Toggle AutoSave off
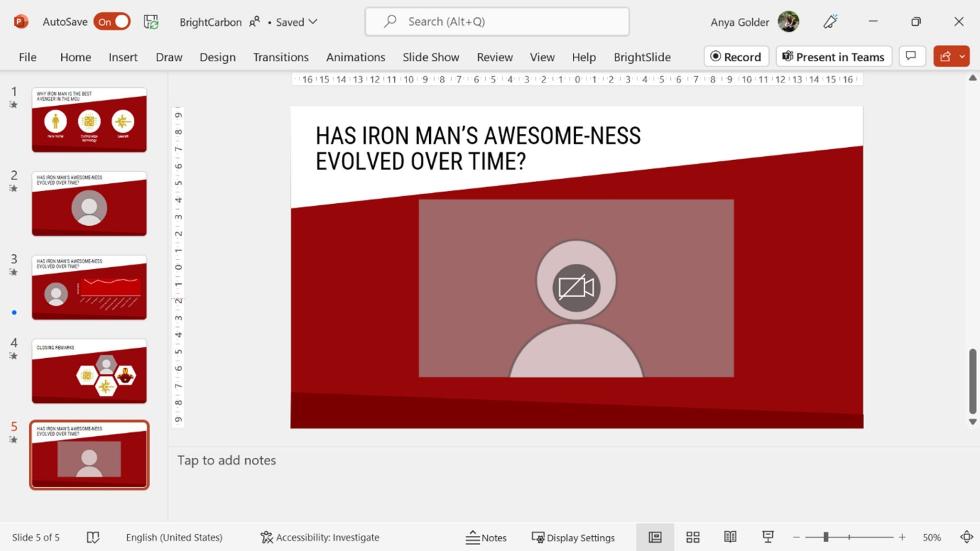This screenshot has height=551, width=980. (111, 22)
